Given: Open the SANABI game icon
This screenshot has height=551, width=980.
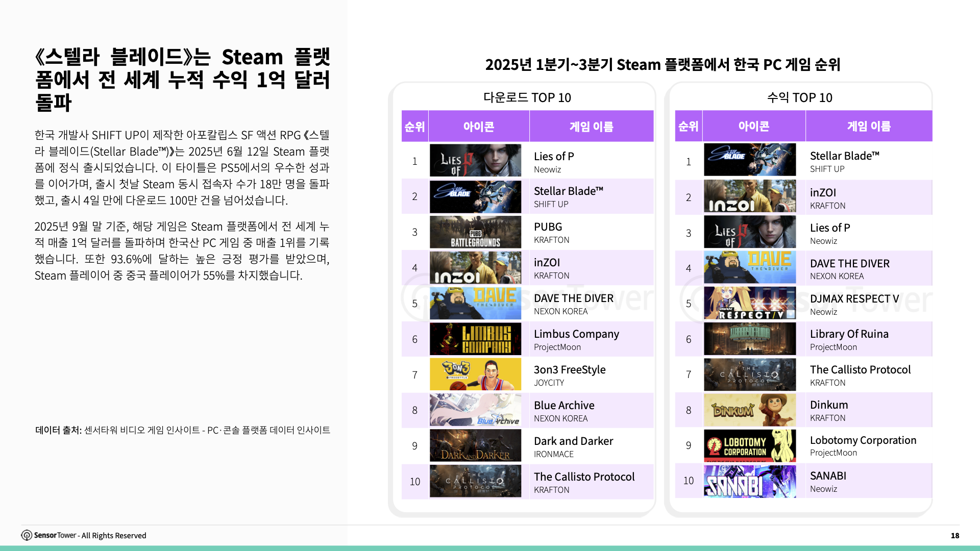Looking at the screenshot, I should point(750,481).
